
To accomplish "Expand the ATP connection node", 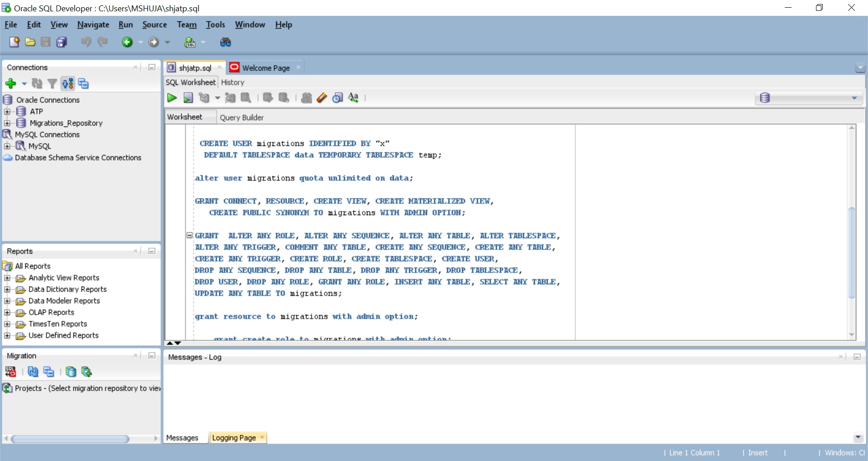I will coord(7,111).
